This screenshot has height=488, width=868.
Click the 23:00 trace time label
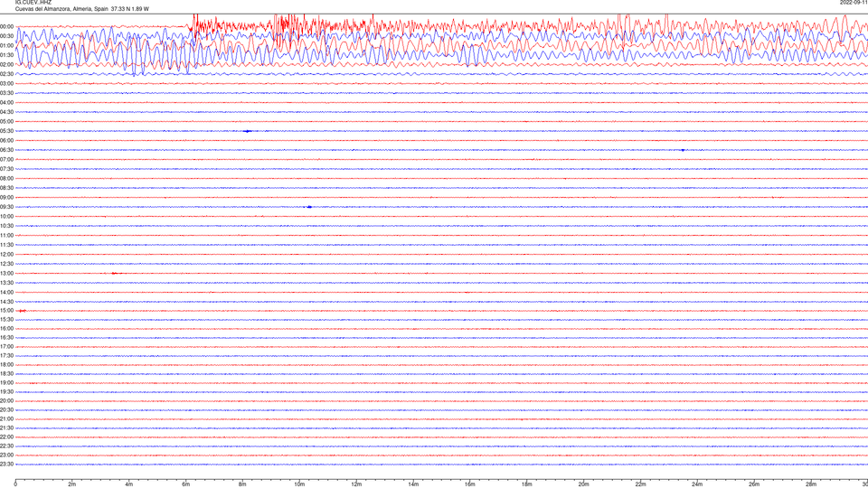click(x=6, y=455)
